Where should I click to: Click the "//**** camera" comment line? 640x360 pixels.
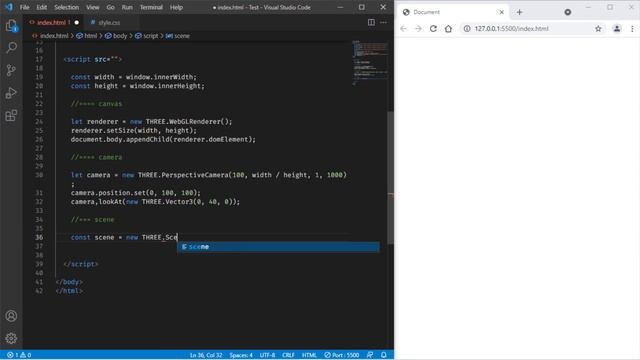pos(96,158)
